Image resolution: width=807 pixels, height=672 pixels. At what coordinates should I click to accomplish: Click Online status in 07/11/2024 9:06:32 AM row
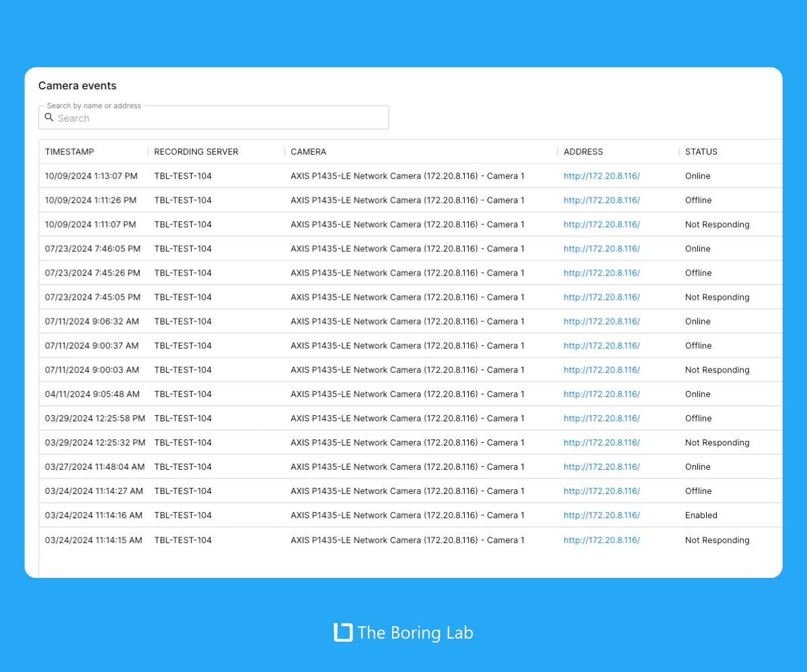tap(698, 321)
